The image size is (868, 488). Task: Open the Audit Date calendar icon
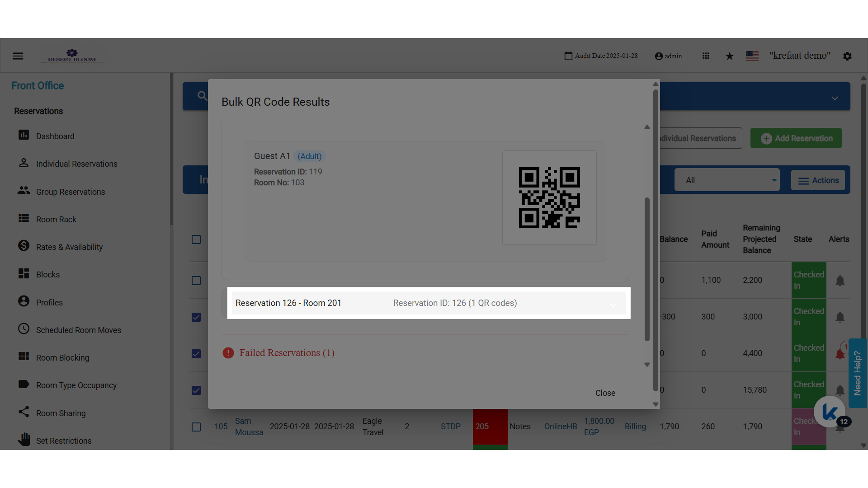568,56
